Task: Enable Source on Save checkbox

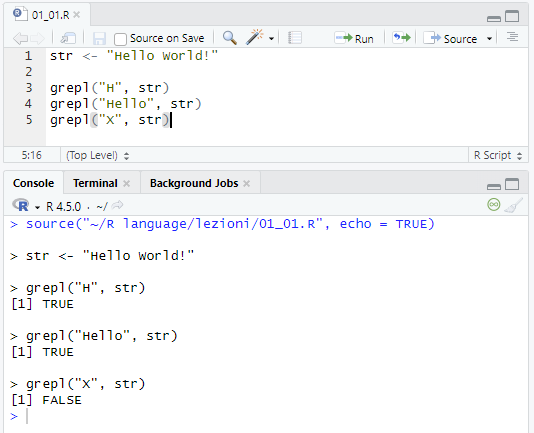Action: pyautogui.click(x=120, y=39)
